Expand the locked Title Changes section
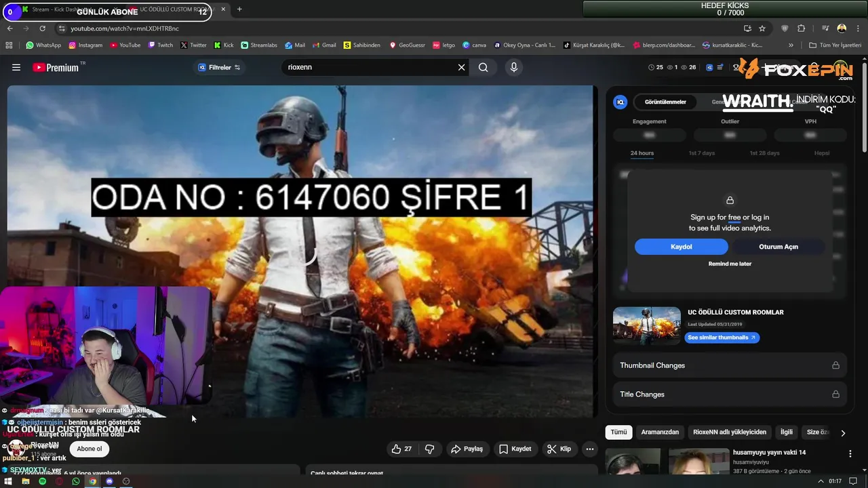This screenshot has width=868, height=488. pos(730,394)
